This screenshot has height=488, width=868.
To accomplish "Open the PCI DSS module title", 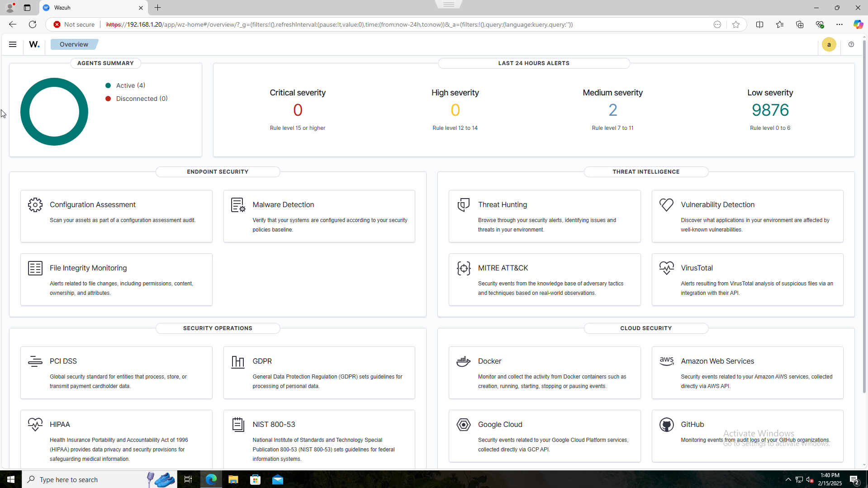I will coord(63,361).
